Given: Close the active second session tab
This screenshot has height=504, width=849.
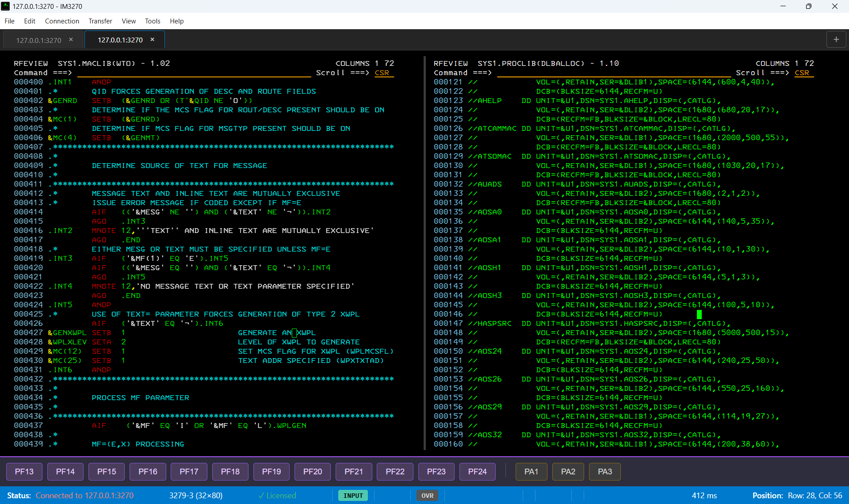Looking at the screenshot, I should point(153,40).
